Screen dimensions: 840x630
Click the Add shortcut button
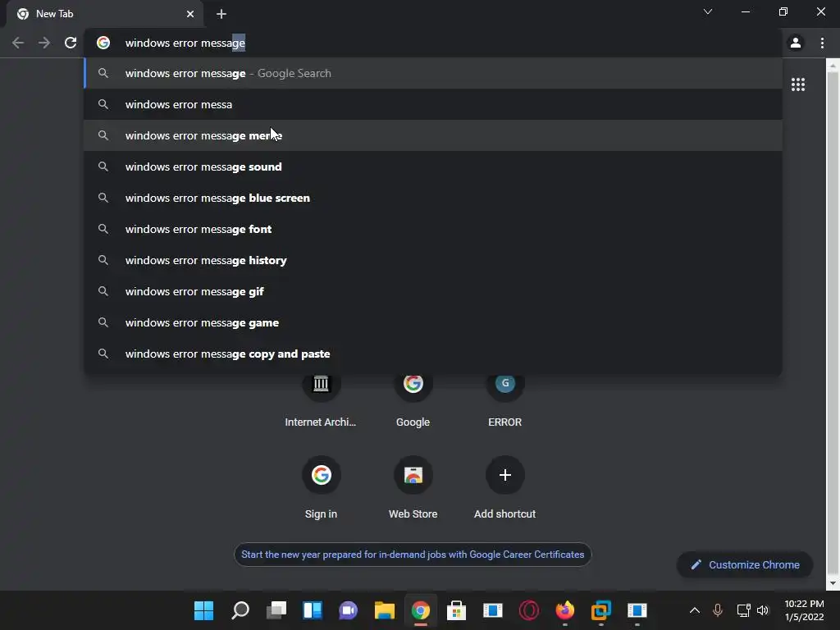point(504,487)
